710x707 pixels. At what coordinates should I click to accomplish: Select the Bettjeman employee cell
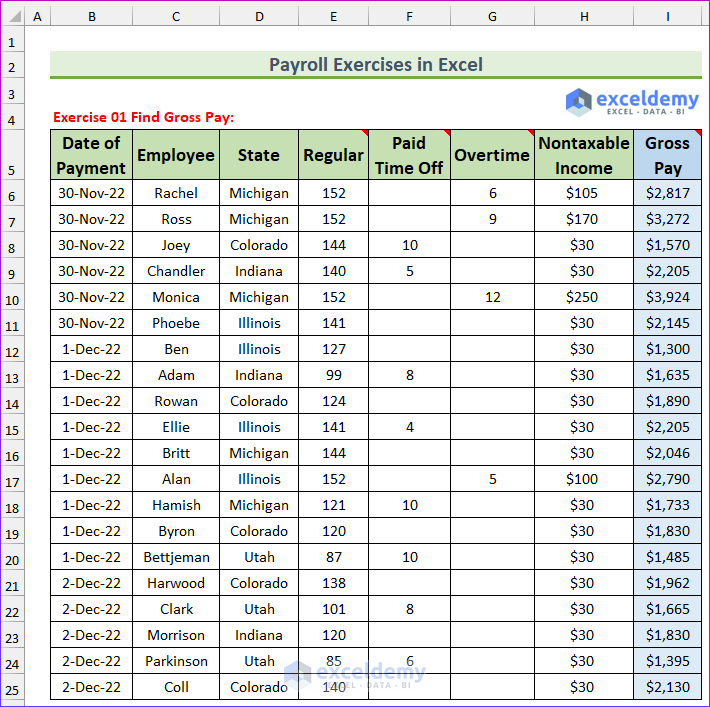(176, 557)
